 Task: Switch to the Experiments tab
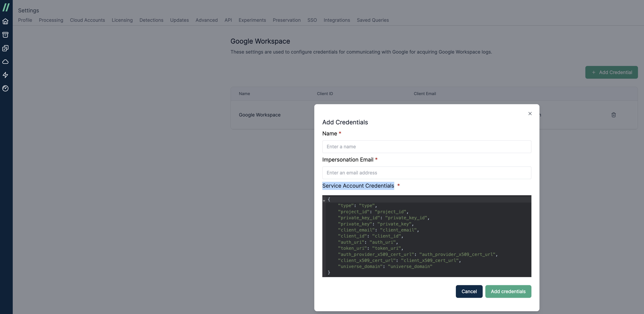point(252,20)
